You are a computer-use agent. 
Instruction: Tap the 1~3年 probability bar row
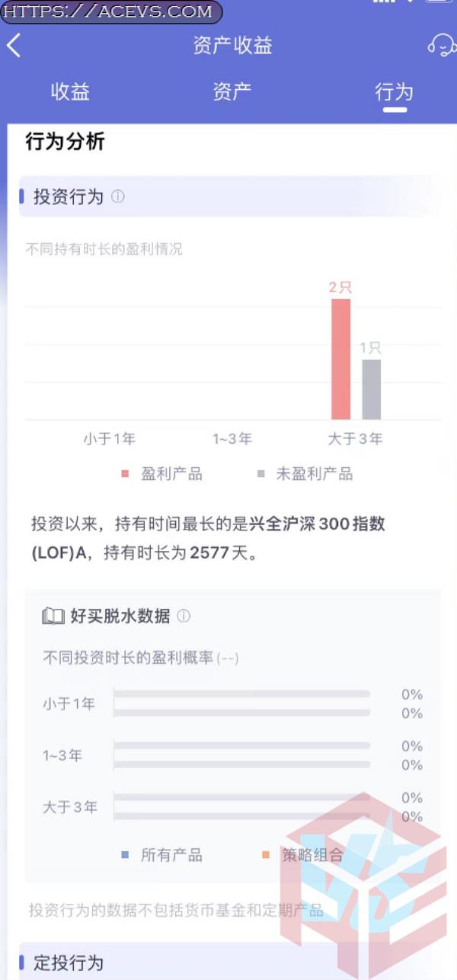tap(232, 755)
